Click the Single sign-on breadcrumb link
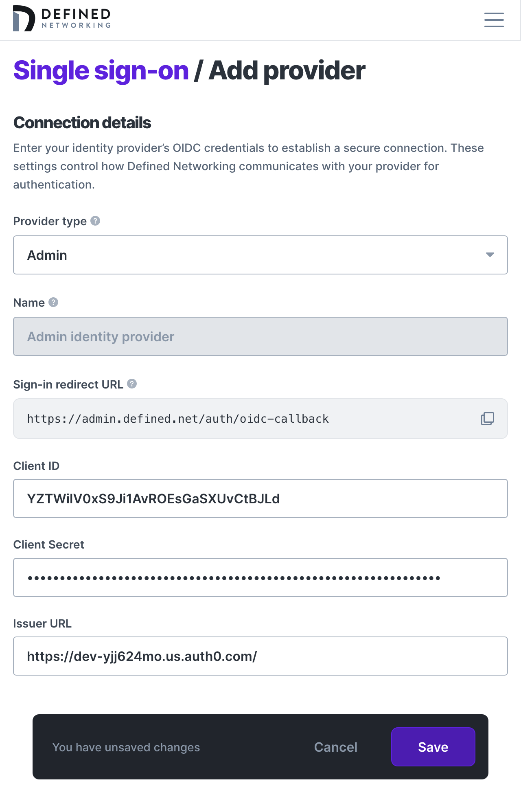This screenshot has width=521, height=812. pyautogui.click(x=100, y=70)
